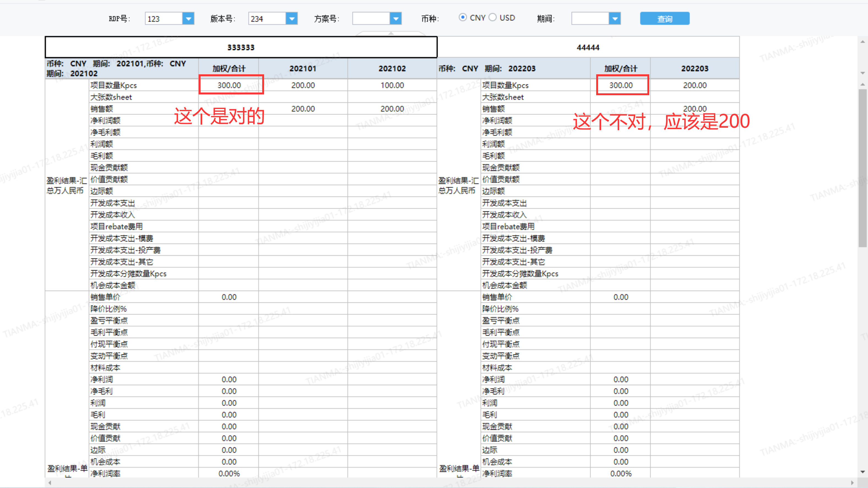Open the 方案号 dropdown arrow
The width and height of the screenshot is (868, 488).
[396, 18]
